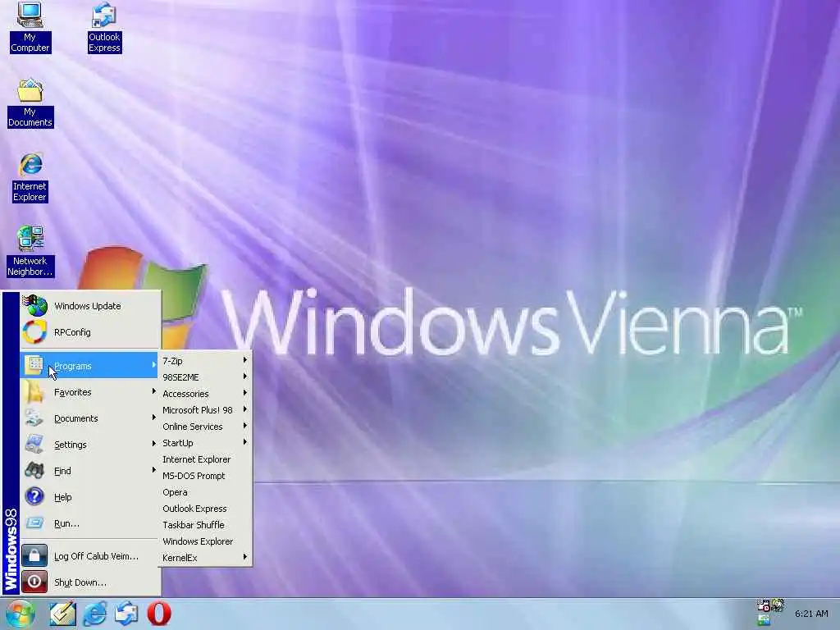Click the Programs folder icon in Start menu

34,365
